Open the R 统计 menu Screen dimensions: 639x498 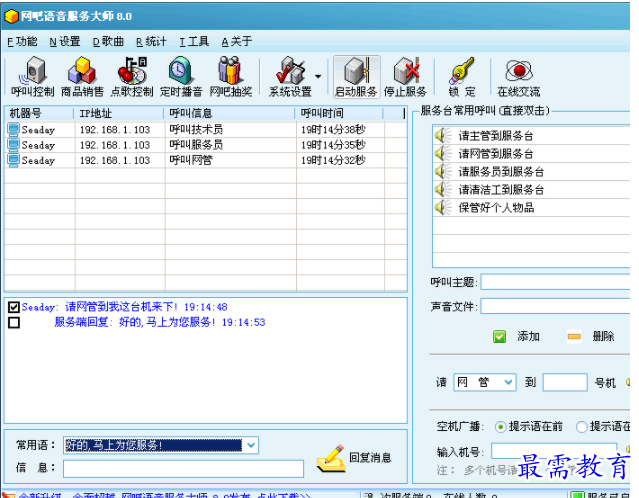151,42
